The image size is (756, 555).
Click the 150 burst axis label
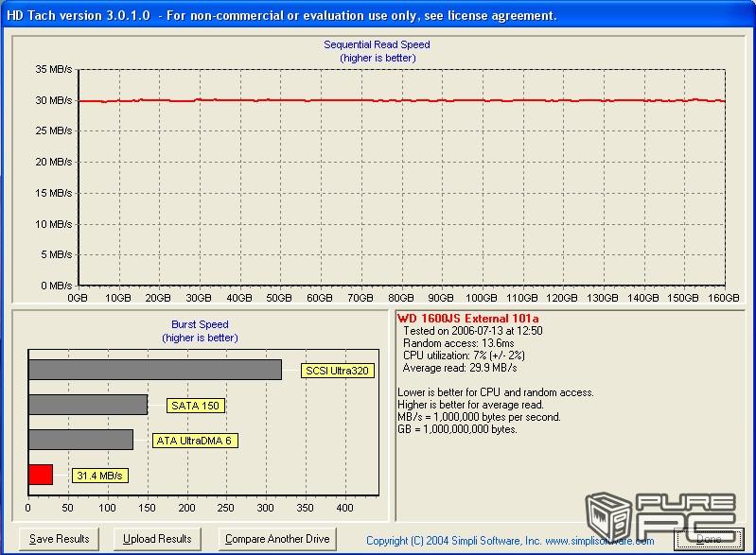147,508
